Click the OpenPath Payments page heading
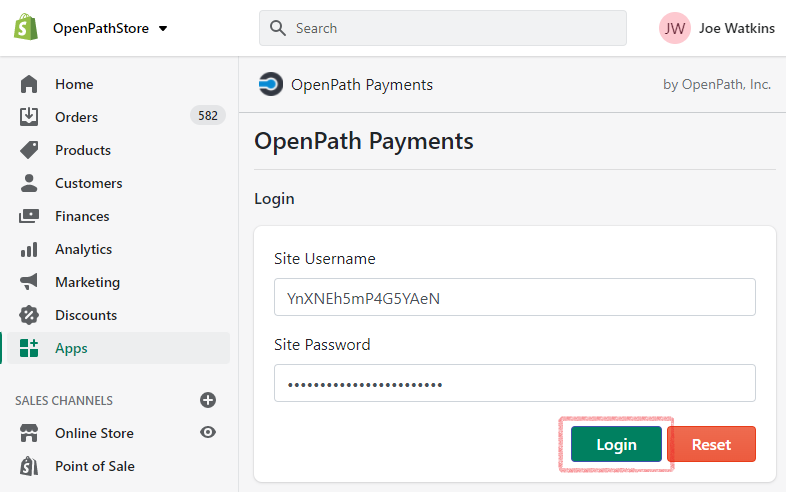Viewport: 786px width, 492px height. pos(363,141)
